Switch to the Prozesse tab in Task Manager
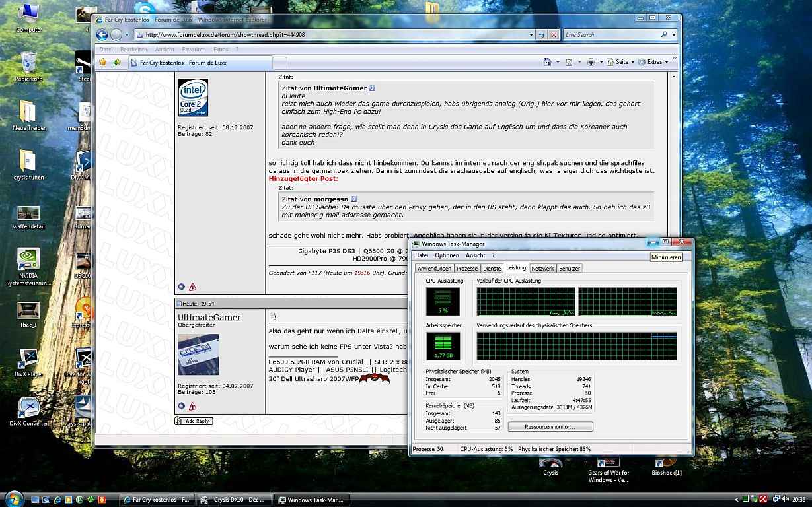Screen dimensions: 812x507 (467, 269)
